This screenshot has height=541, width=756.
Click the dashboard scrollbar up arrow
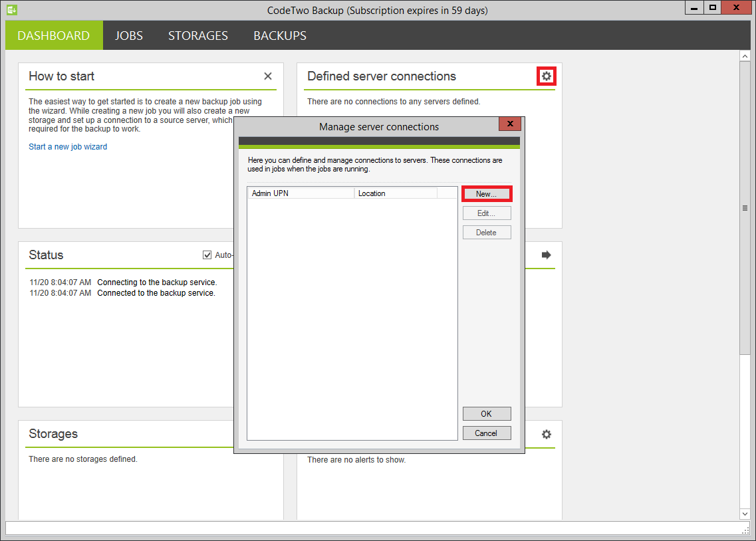point(745,57)
